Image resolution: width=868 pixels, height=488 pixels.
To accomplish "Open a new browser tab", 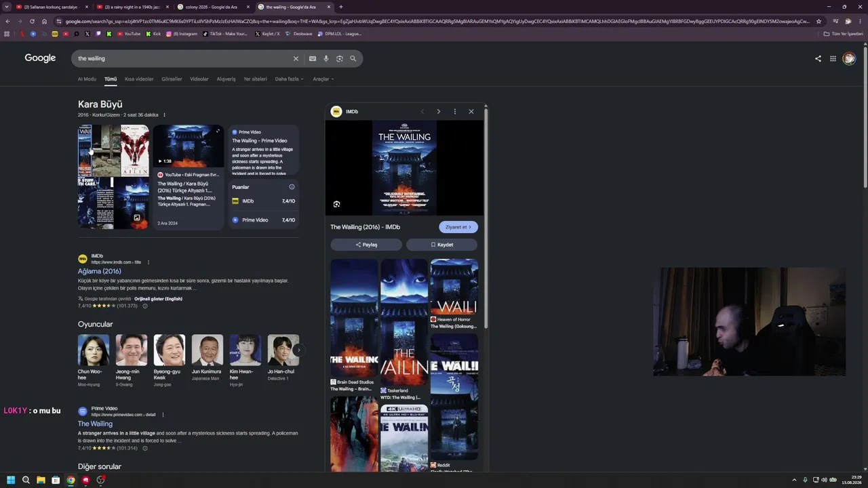I will 341,7.
